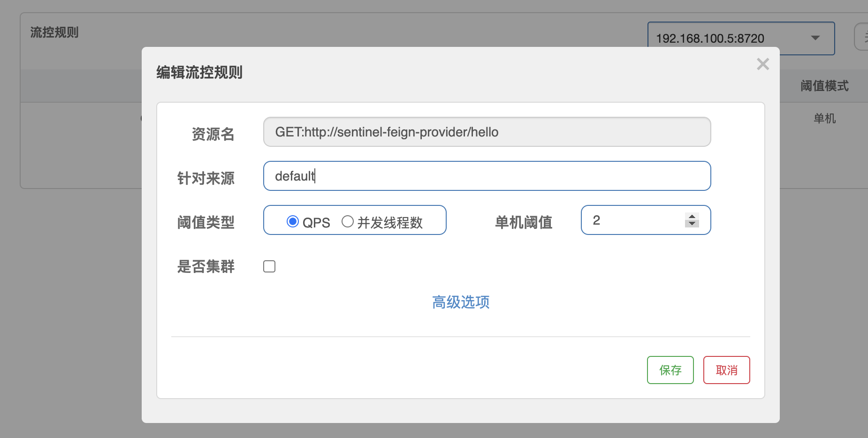868x438 pixels.
Task: Click inside the 针对来源 text field
Action: (487, 176)
